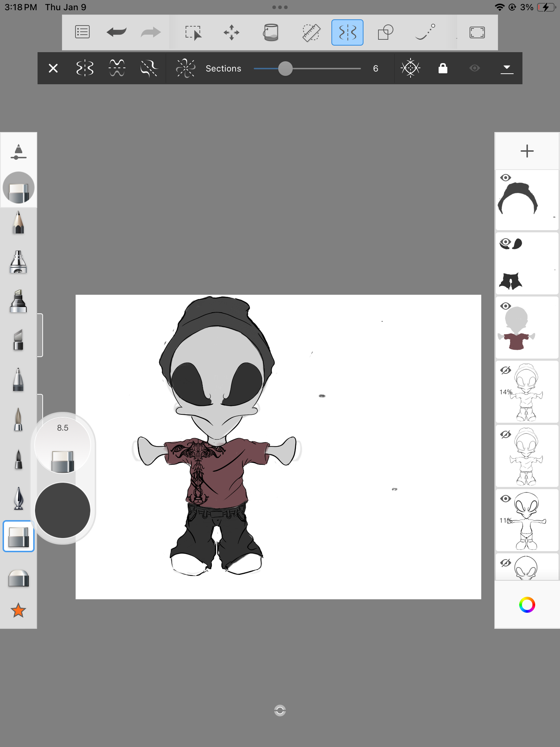
Task: Show the hidden second sketch layer
Action: click(505, 434)
